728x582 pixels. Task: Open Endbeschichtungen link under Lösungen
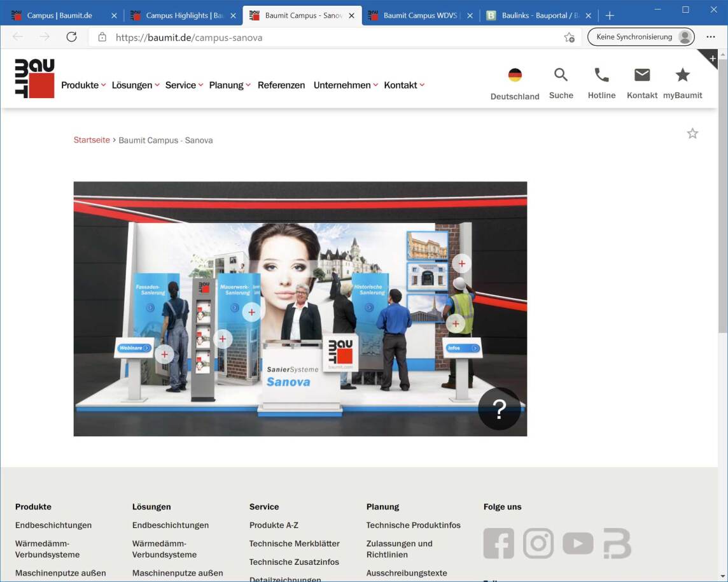171,525
